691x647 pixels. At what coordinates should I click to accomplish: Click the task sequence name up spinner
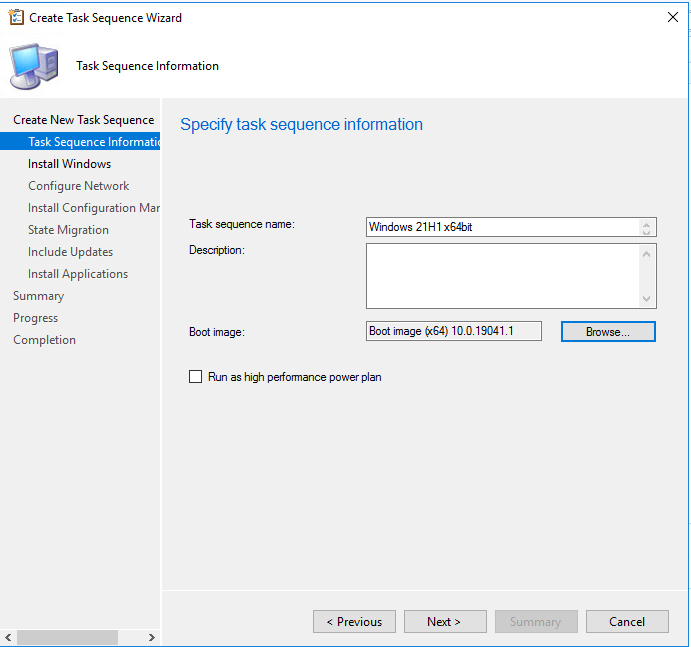tap(646, 223)
